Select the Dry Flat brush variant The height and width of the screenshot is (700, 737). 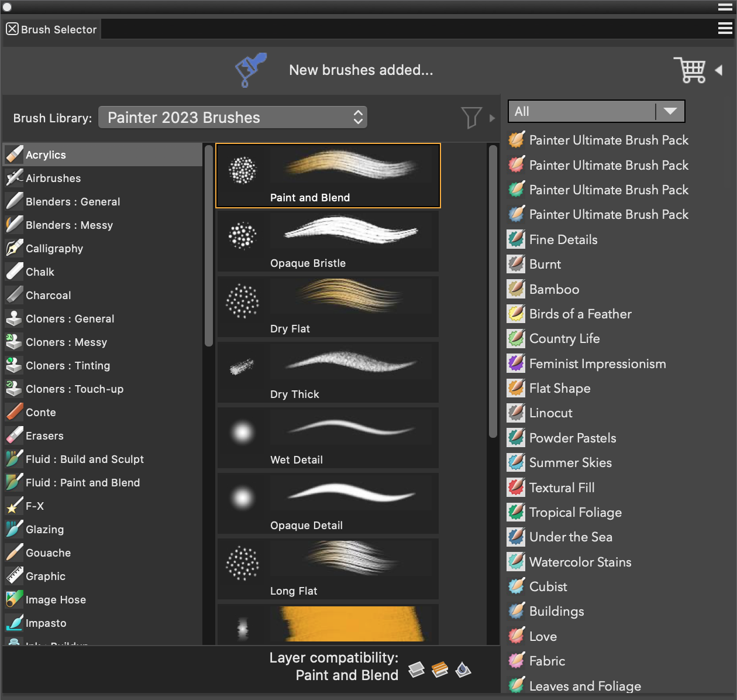(x=328, y=307)
